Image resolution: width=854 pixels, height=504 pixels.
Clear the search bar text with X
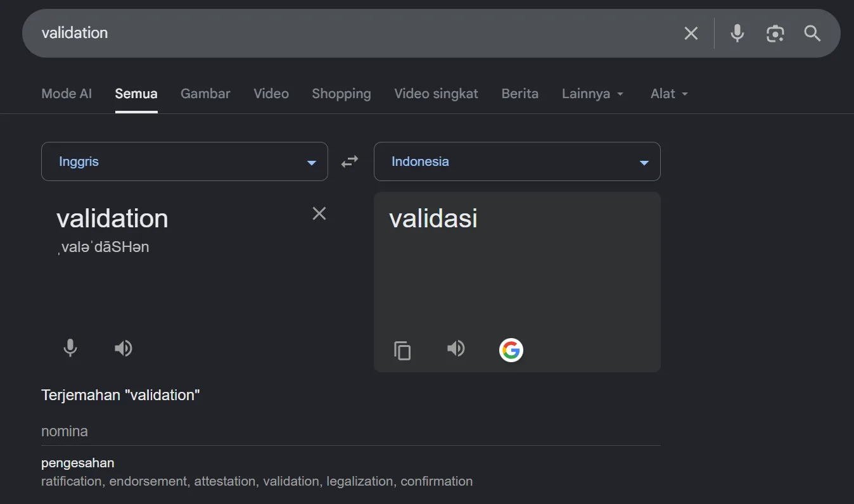click(691, 34)
